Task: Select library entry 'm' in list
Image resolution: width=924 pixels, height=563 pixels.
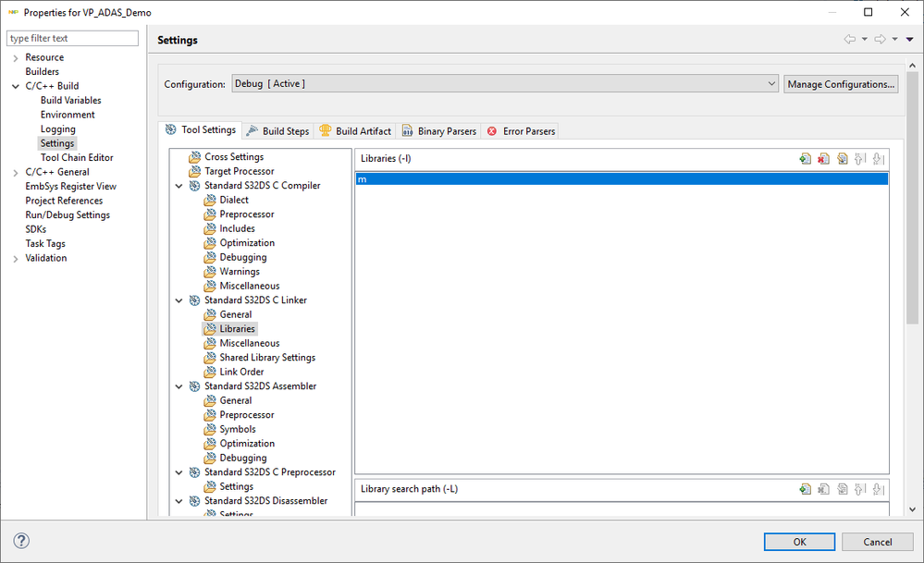Action: coord(622,179)
